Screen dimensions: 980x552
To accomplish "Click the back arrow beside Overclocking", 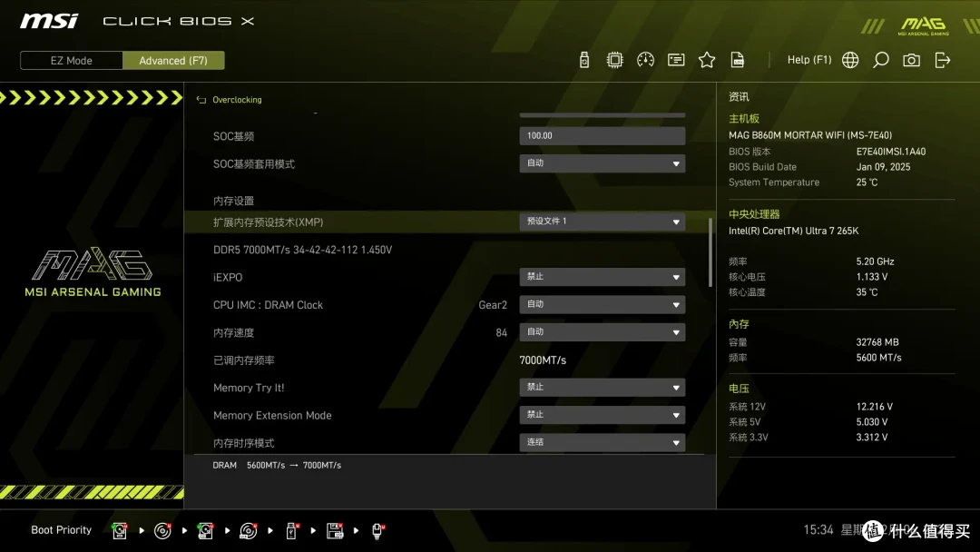I will pyautogui.click(x=201, y=100).
